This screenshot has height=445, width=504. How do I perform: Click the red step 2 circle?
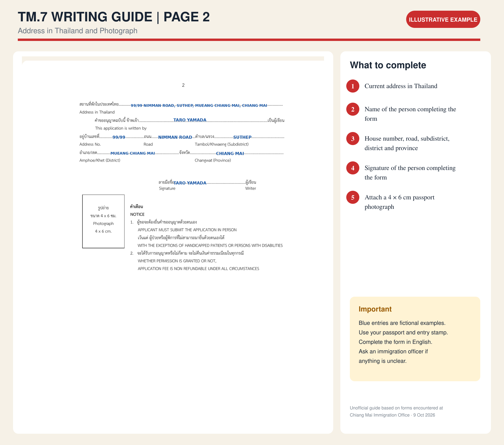pos(353,109)
